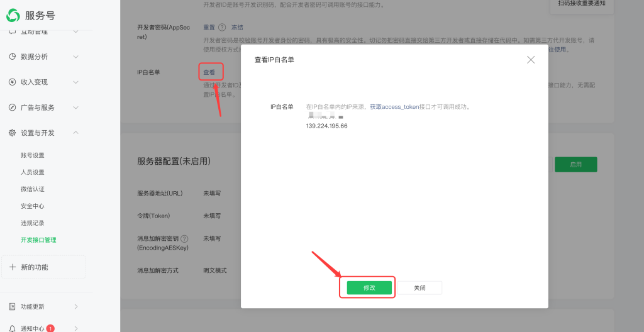This screenshot has width=644, height=332.
Task: Click the 查看IP白名单 dialog title
Action: (x=274, y=60)
